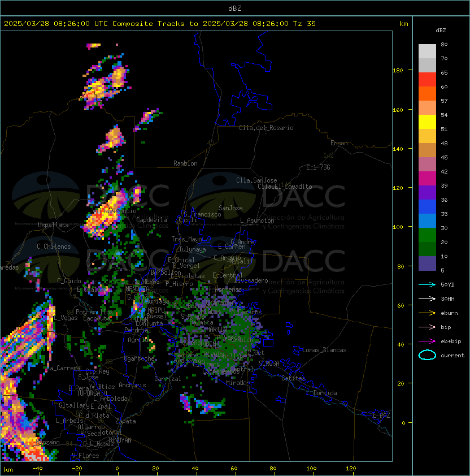Click the eb+bip legend label

click(x=451, y=341)
